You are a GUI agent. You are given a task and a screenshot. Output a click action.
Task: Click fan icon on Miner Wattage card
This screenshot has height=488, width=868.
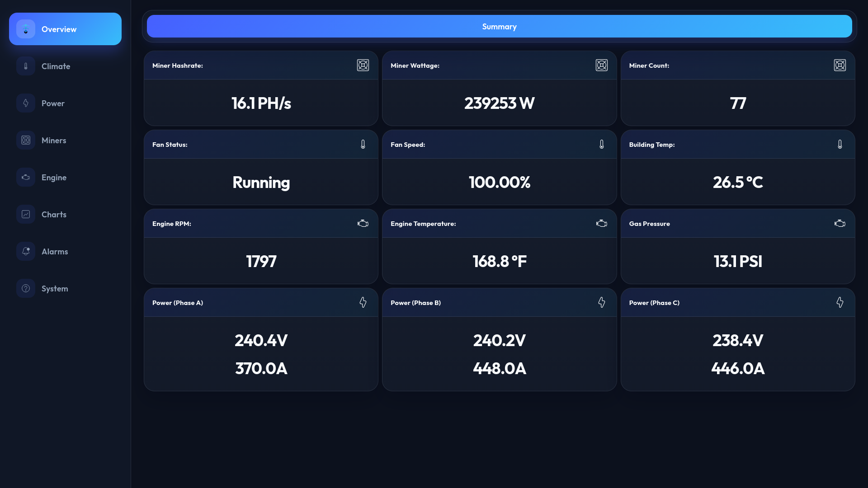click(602, 65)
